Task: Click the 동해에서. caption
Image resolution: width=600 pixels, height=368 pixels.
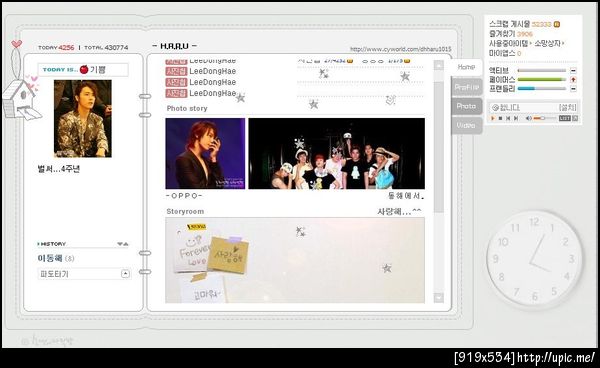Action: coord(406,196)
